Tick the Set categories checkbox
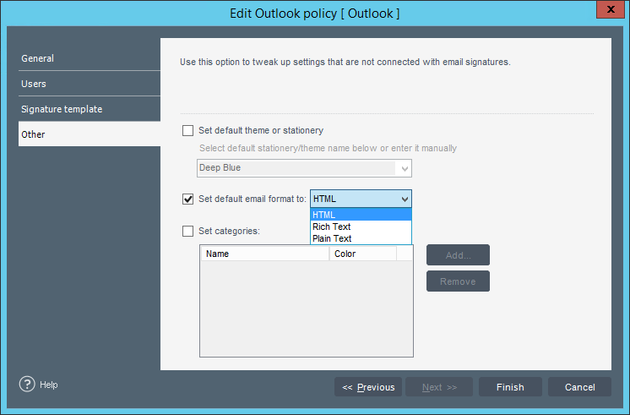 point(188,231)
